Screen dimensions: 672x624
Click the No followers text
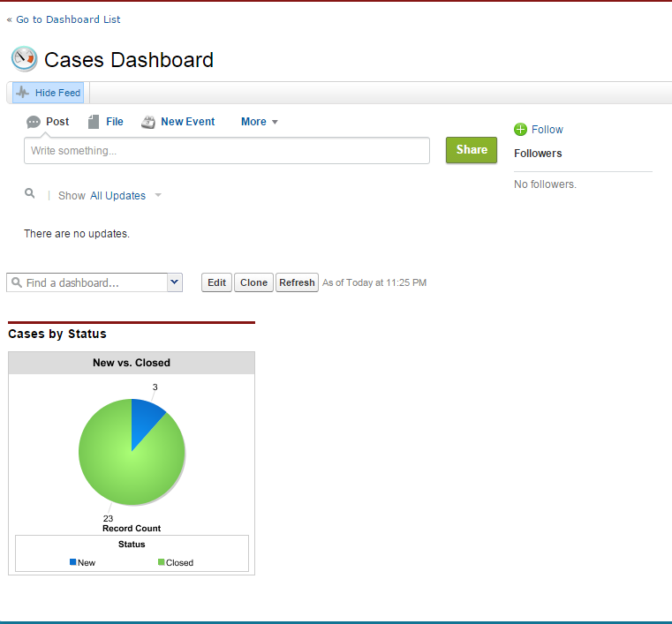tap(545, 184)
